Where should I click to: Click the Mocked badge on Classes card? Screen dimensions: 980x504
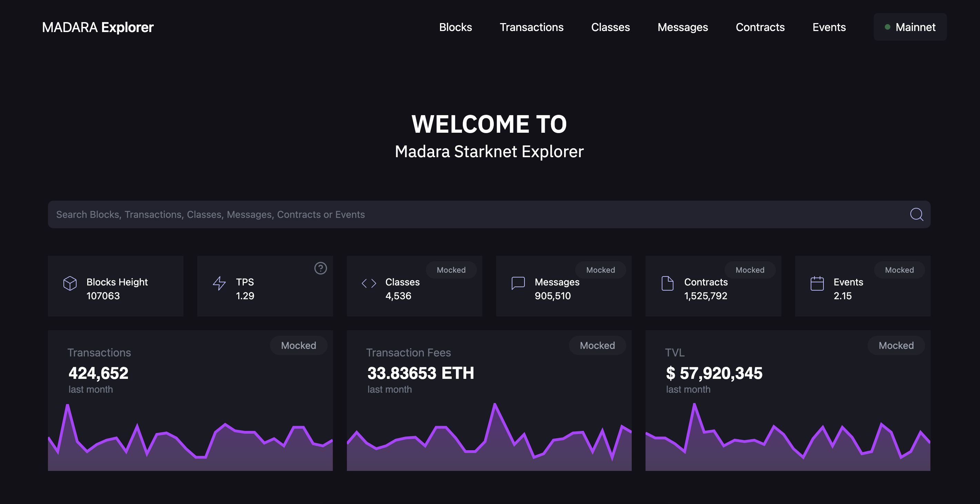pyautogui.click(x=451, y=270)
